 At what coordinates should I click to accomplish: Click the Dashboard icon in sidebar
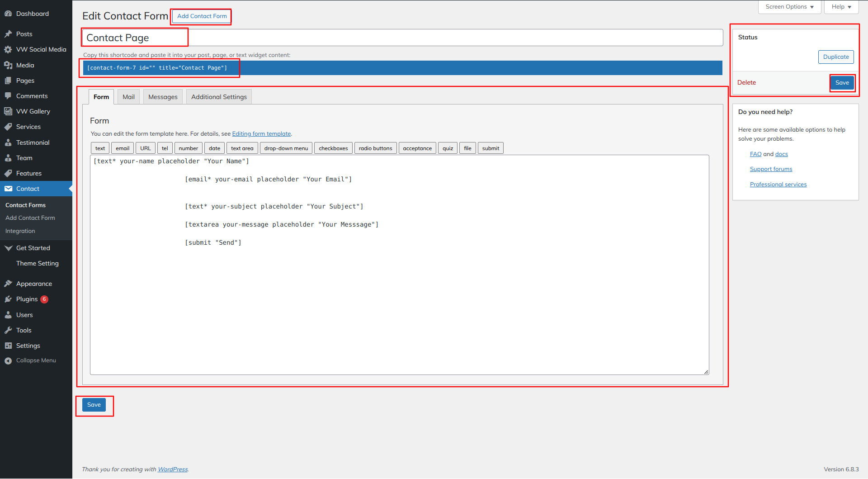[x=8, y=14]
